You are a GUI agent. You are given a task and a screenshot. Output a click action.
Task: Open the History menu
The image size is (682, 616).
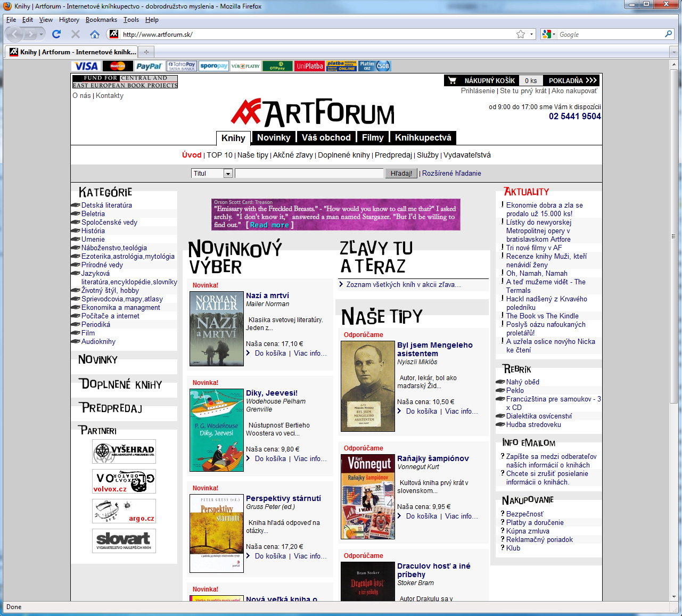pos(69,20)
